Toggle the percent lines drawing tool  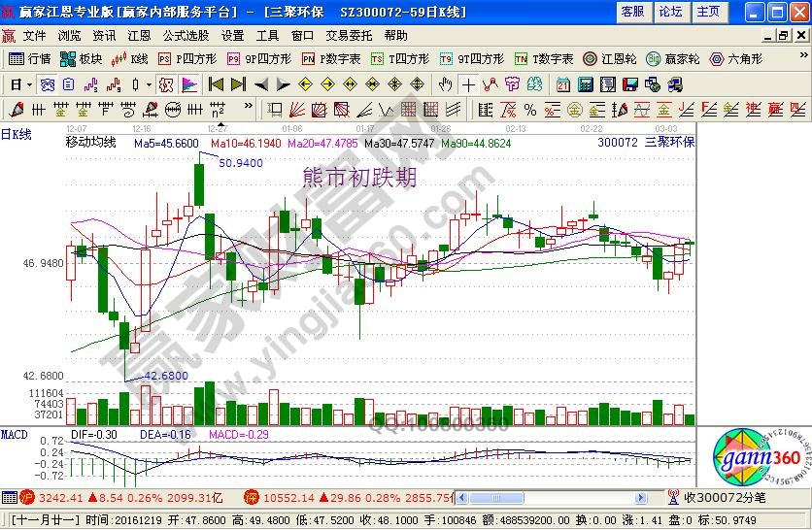point(530,109)
